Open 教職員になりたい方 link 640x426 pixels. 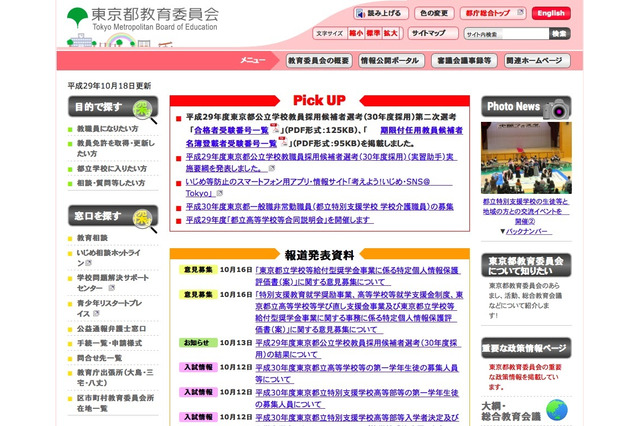108,129
